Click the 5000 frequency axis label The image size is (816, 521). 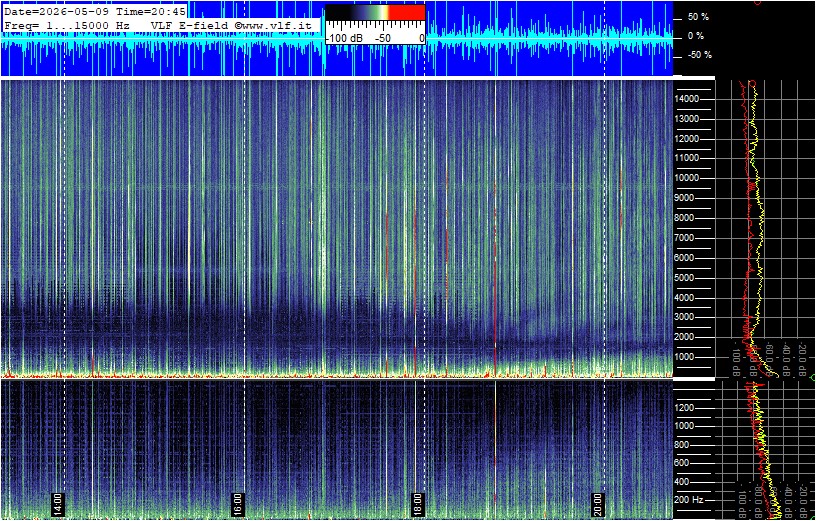coord(686,277)
